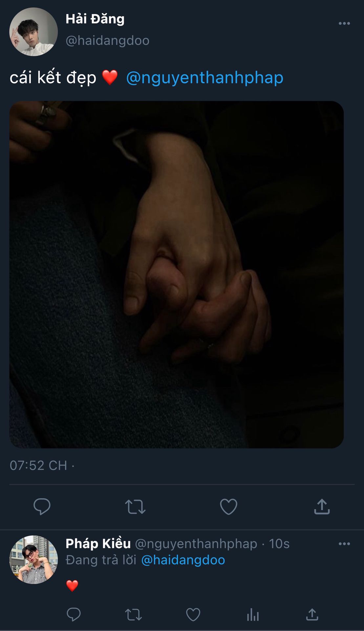Image resolution: width=364 pixels, height=631 pixels.
Task: Like the main tweet with heart icon
Action: [x=228, y=506]
